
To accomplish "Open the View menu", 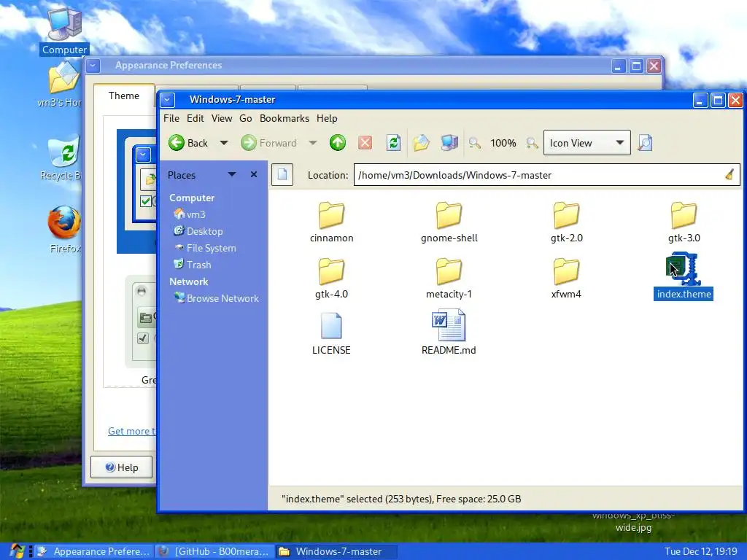I will 222,118.
